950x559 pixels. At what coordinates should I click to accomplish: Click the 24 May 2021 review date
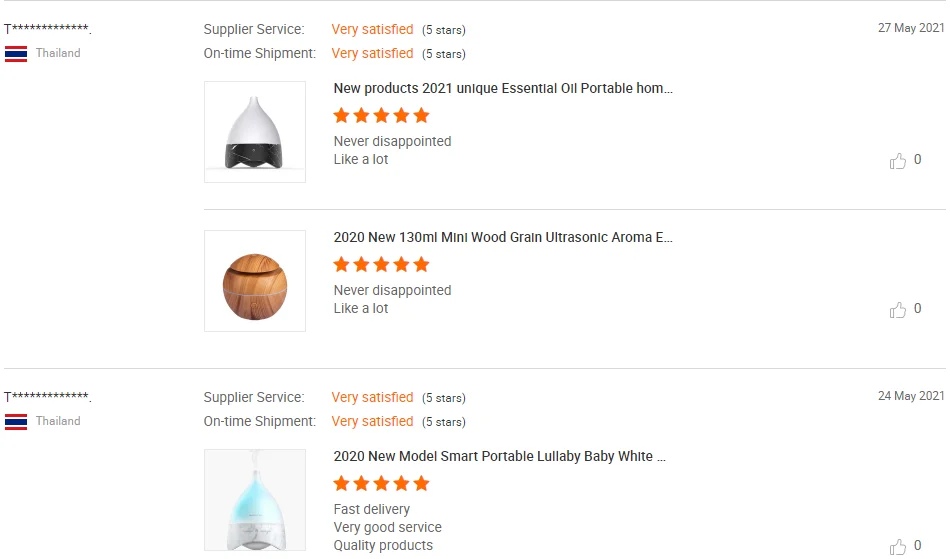tap(911, 396)
